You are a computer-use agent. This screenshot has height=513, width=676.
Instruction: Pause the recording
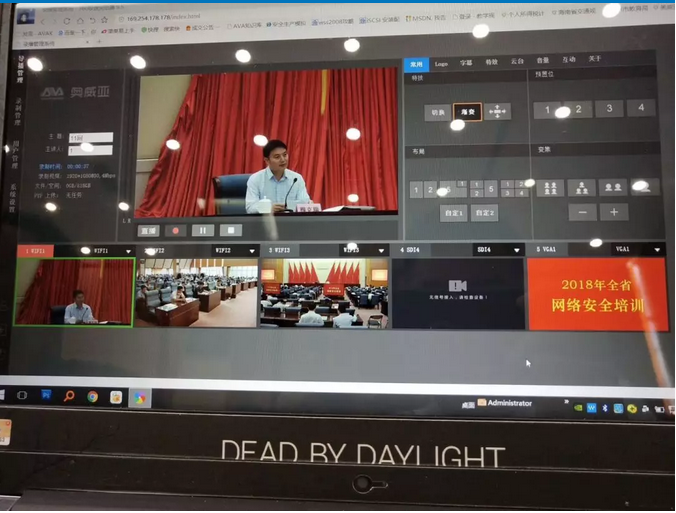click(203, 230)
